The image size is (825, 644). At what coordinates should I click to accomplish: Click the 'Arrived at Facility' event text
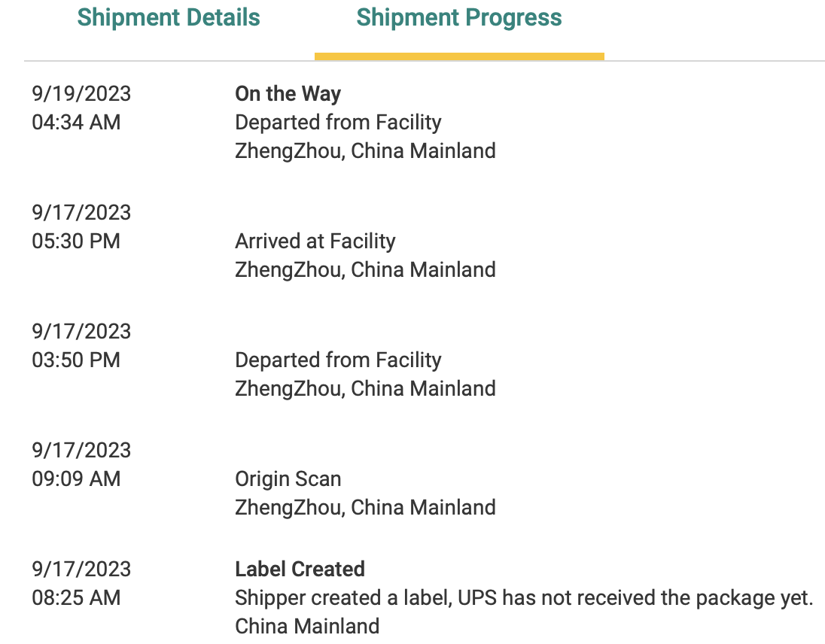tap(315, 241)
